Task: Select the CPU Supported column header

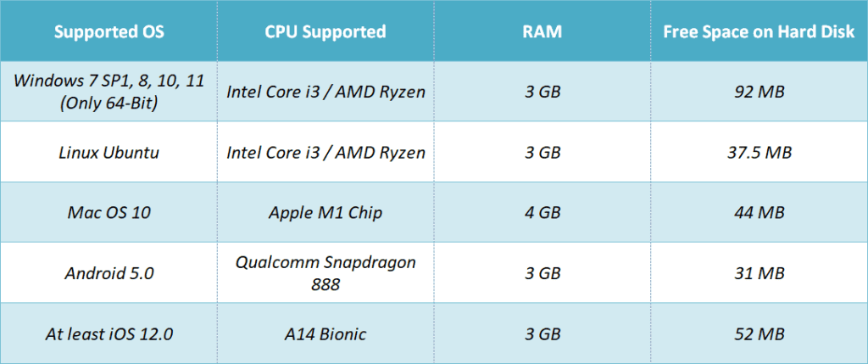Action: pos(325,32)
